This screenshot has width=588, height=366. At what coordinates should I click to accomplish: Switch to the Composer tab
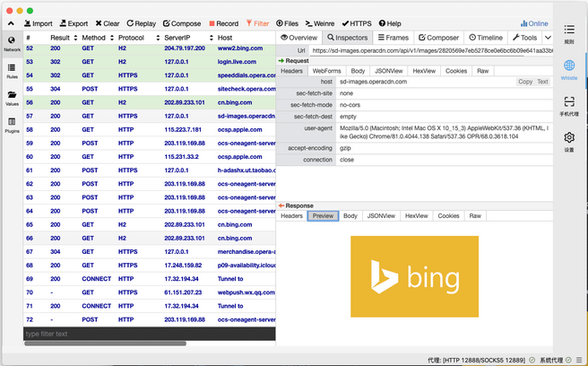tap(438, 38)
